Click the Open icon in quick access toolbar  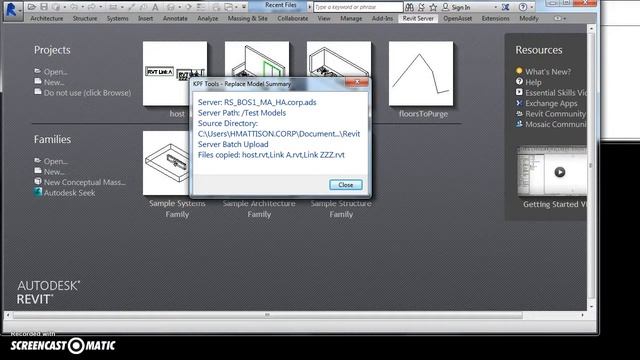[x=31, y=7]
